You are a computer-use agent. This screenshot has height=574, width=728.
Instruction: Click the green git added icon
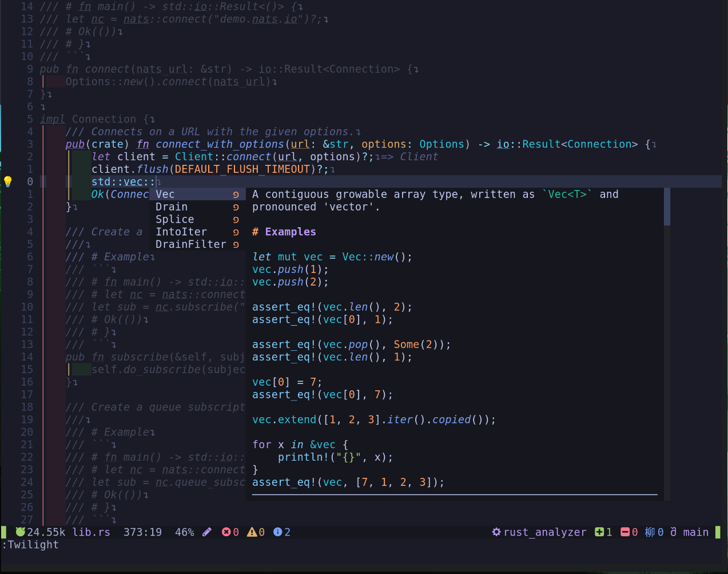599,532
